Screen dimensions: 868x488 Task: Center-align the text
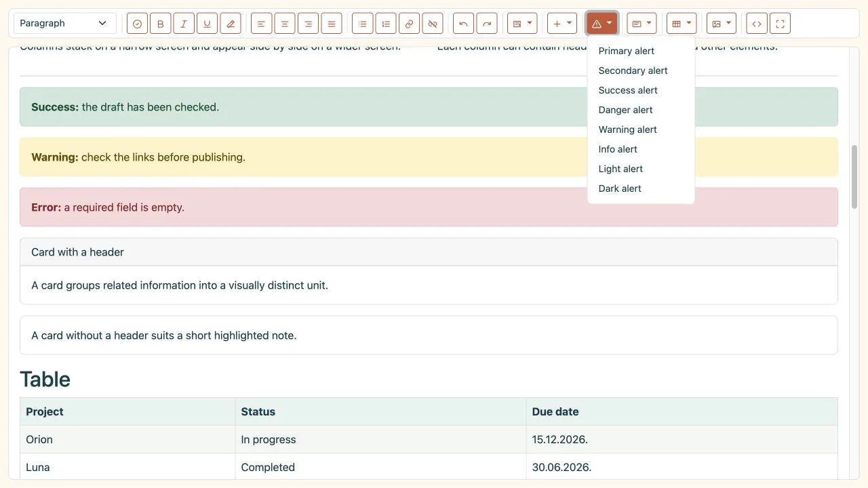click(285, 24)
